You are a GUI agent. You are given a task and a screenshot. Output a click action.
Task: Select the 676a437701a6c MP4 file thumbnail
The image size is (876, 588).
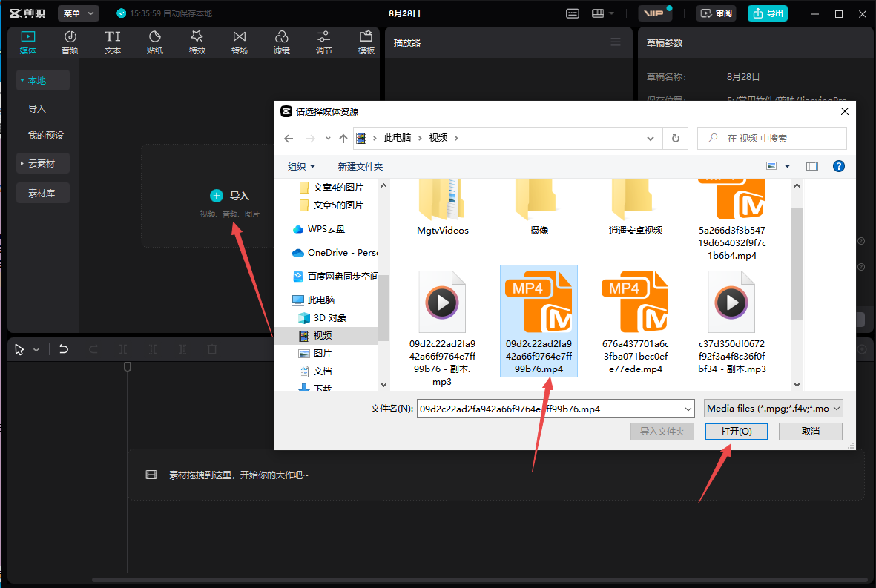[x=635, y=305]
